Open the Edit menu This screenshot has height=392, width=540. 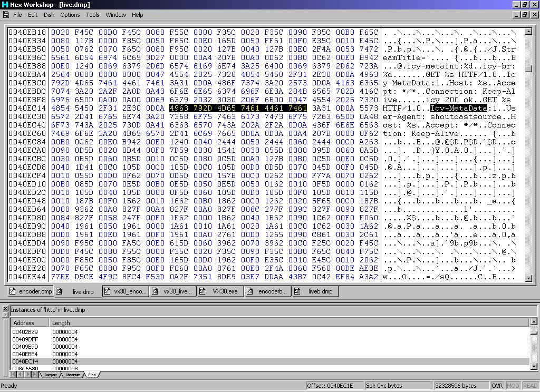(x=33, y=15)
